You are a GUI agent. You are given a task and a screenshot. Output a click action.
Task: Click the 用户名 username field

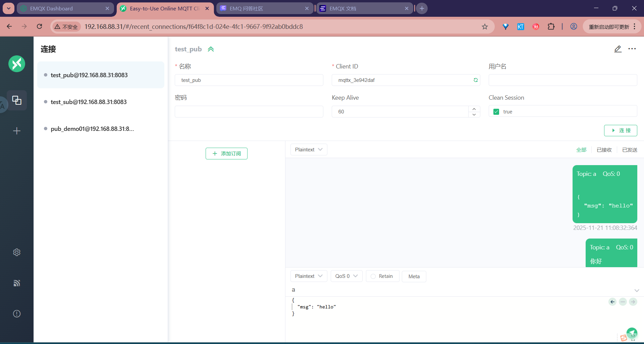pyautogui.click(x=563, y=80)
